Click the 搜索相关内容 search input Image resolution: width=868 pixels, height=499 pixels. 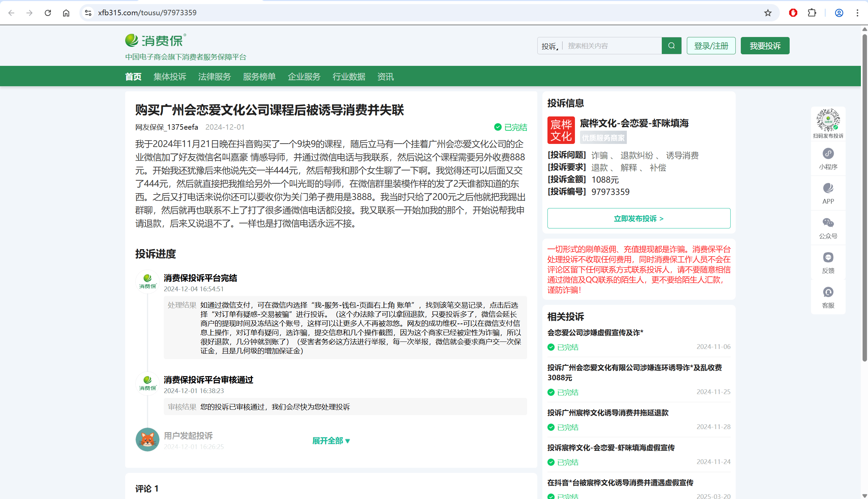point(612,46)
